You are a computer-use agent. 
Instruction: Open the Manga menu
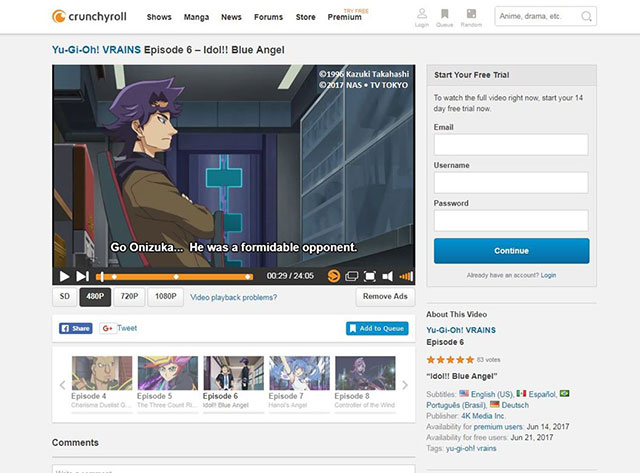196,17
